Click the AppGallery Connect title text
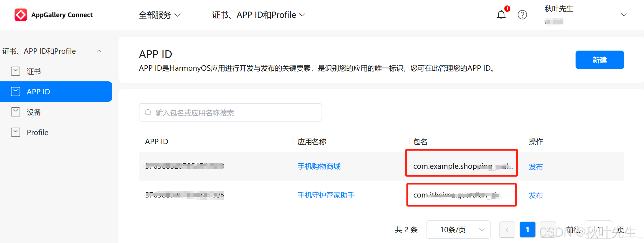 (x=62, y=15)
